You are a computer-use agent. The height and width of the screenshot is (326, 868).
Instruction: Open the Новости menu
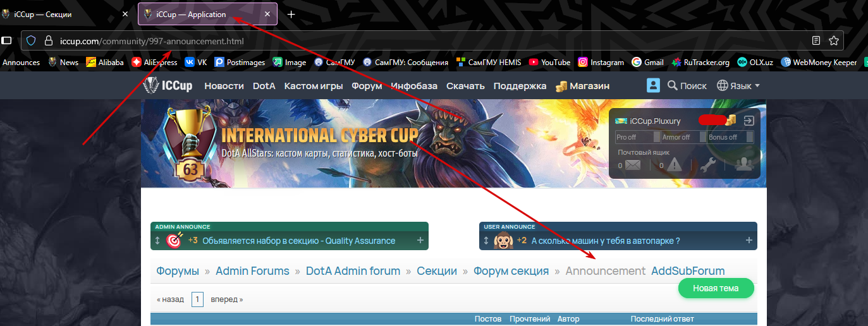pos(224,86)
